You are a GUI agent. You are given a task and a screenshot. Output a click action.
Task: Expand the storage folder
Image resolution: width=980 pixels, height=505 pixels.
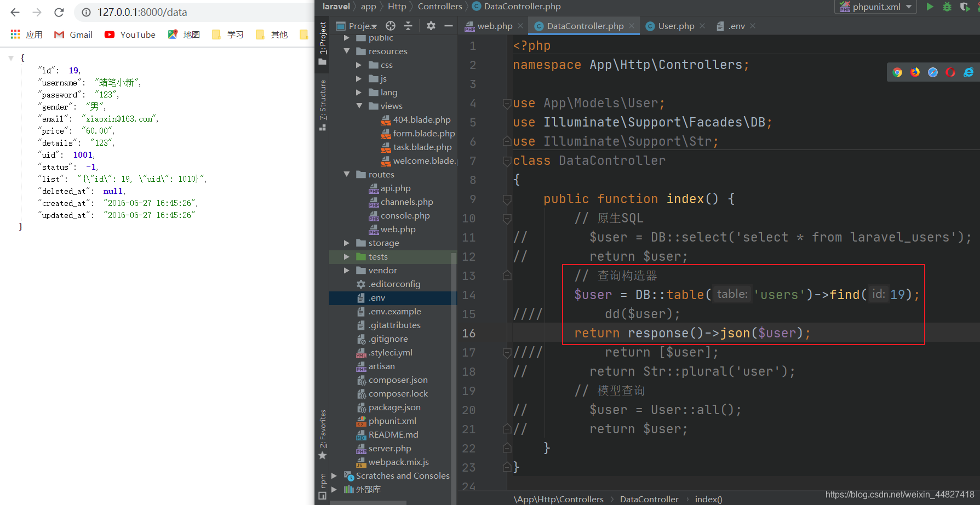[346, 243]
